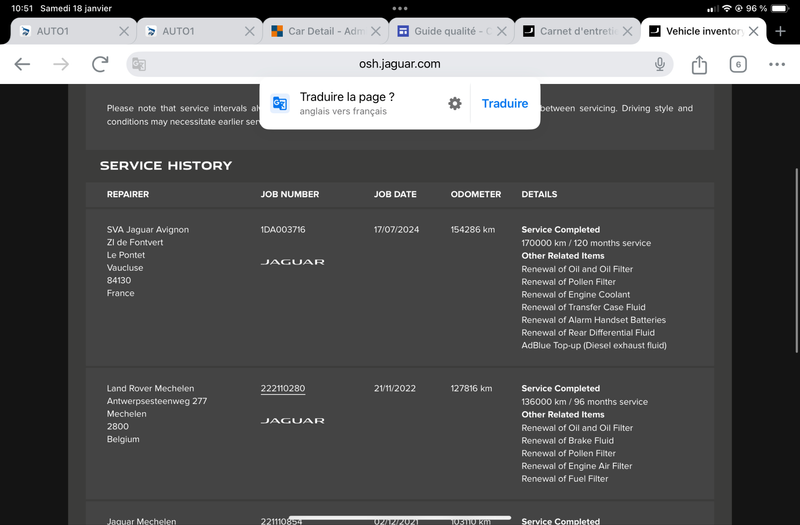This screenshot has height=525, width=800.
Task: Click the REPAIRER column header
Action: coord(128,194)
